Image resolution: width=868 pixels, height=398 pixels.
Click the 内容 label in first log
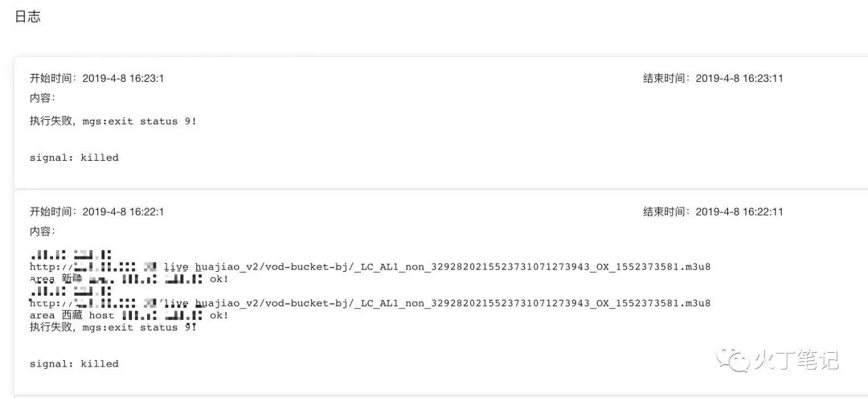coord(43,98)
